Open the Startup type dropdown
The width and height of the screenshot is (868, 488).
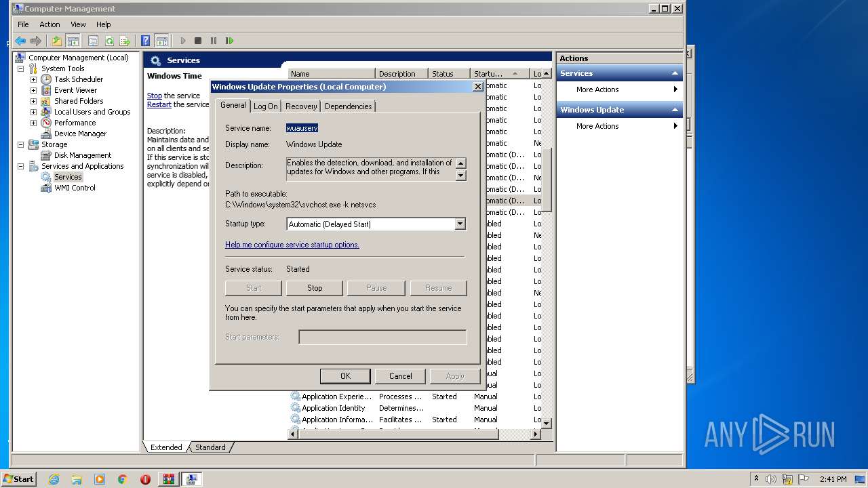pos(460,224)
